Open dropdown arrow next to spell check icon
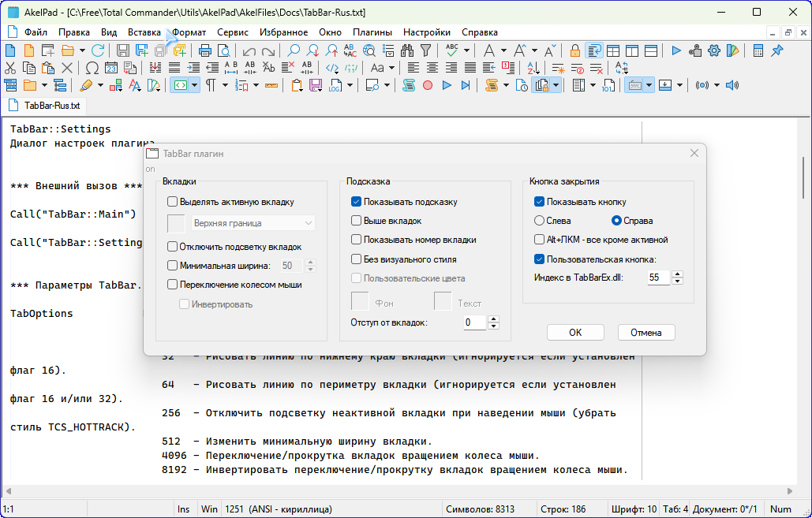This screenshot has height=518, width=812. (466, 50)
